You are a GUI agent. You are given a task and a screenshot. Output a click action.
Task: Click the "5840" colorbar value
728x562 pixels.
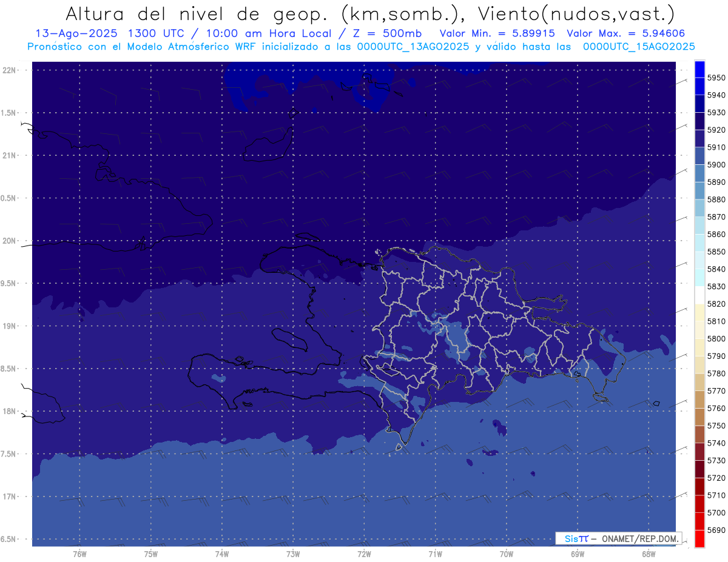pyautogui.click(x=716, y=269)
